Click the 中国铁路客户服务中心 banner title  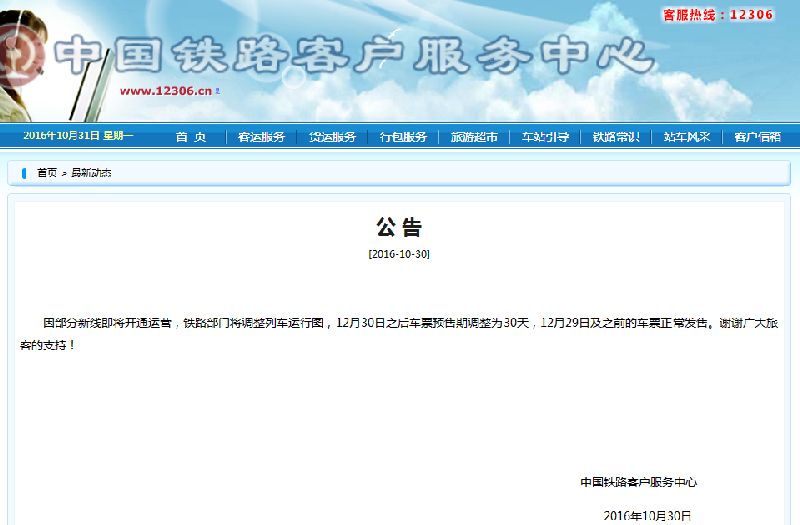coord(354,55)
